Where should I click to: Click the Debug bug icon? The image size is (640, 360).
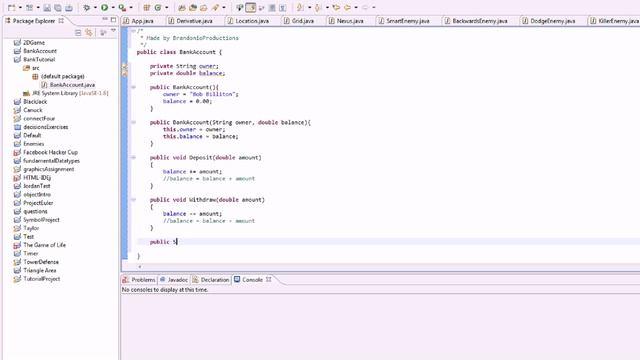(x=87, y=7)
